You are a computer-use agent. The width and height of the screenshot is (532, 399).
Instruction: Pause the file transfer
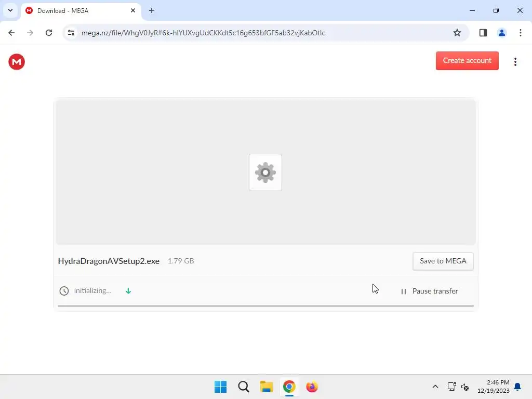coord(429,291)
